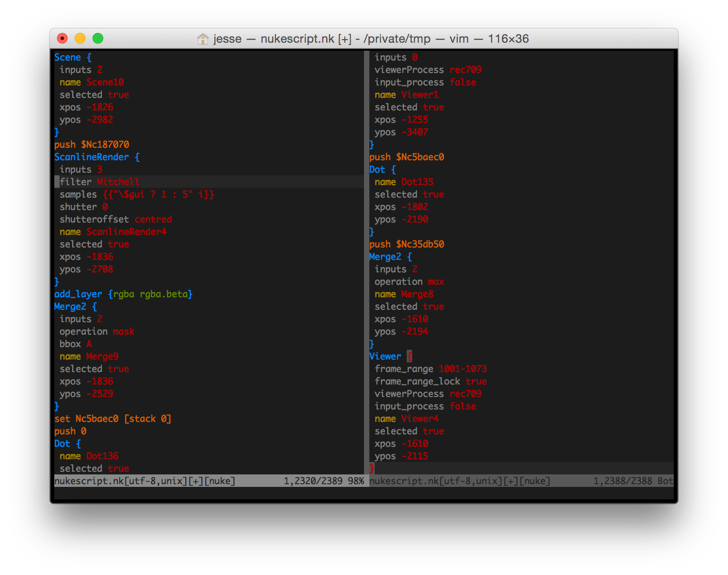Select the Dot136 node name

pos(101,456)
